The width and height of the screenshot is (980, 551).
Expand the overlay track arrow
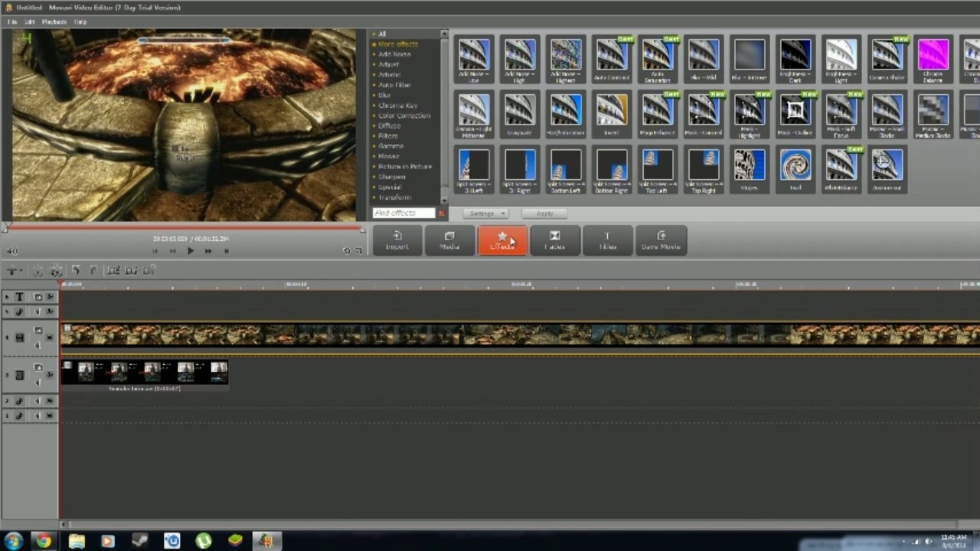[7, 375]
